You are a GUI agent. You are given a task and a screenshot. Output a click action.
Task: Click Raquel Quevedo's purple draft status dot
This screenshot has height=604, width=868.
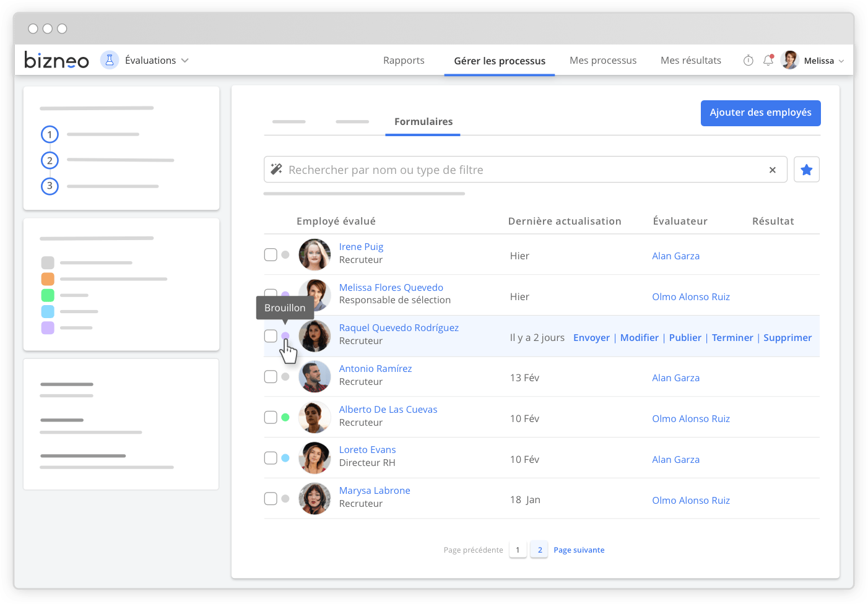point(285,335)
